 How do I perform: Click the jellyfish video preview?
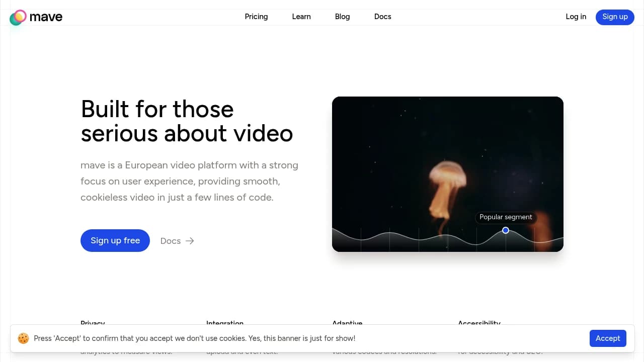(448, 174)
